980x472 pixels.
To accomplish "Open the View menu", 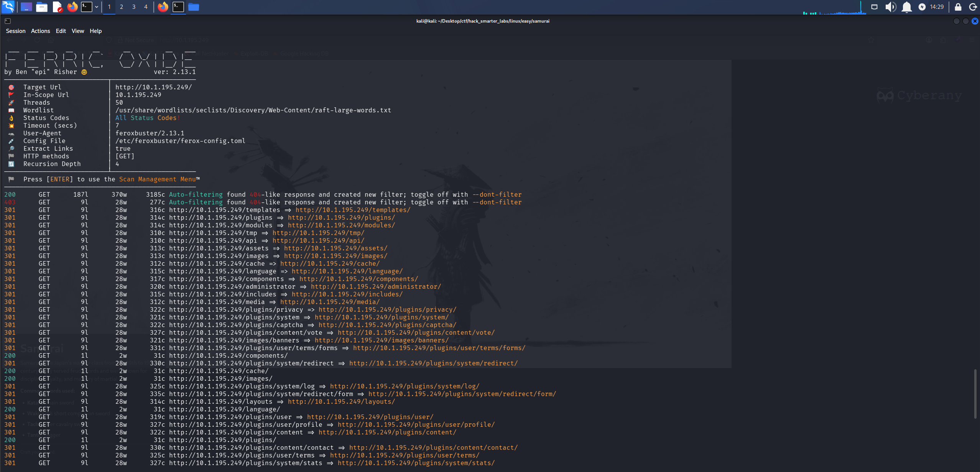I will [78, 31].
